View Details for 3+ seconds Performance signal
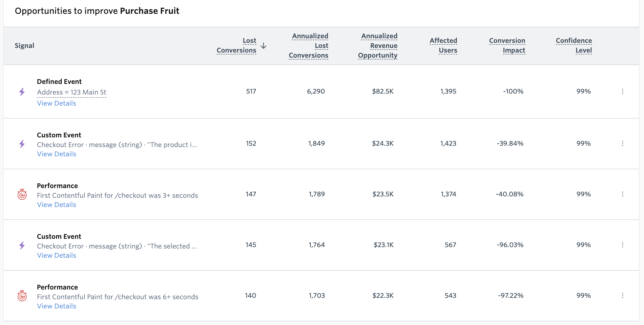The image size is (644, 325). 56,204
